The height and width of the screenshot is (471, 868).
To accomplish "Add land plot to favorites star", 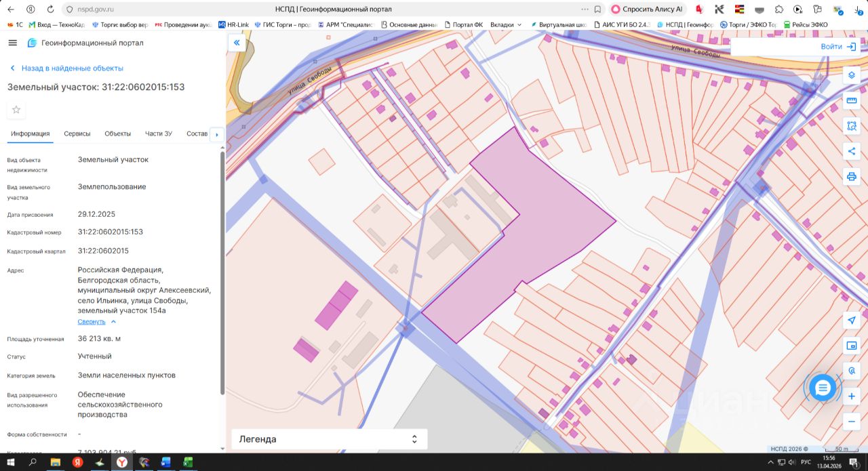I will [x=16, y=110].
